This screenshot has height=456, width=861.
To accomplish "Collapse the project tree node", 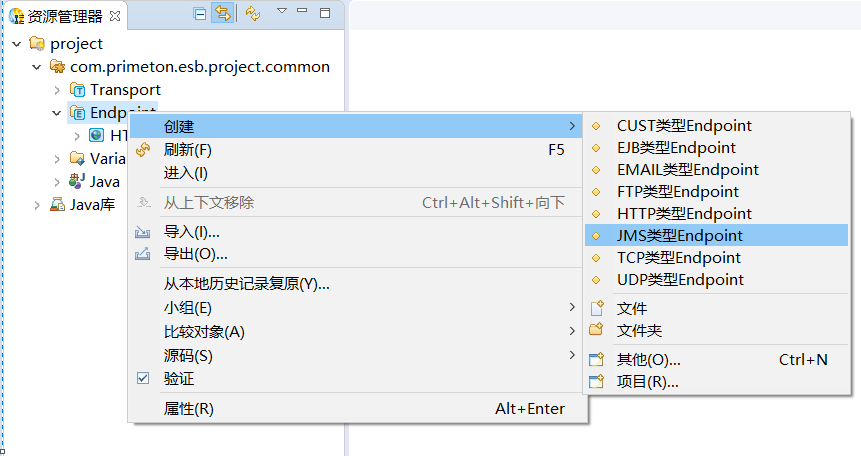I will coord(17,44).
